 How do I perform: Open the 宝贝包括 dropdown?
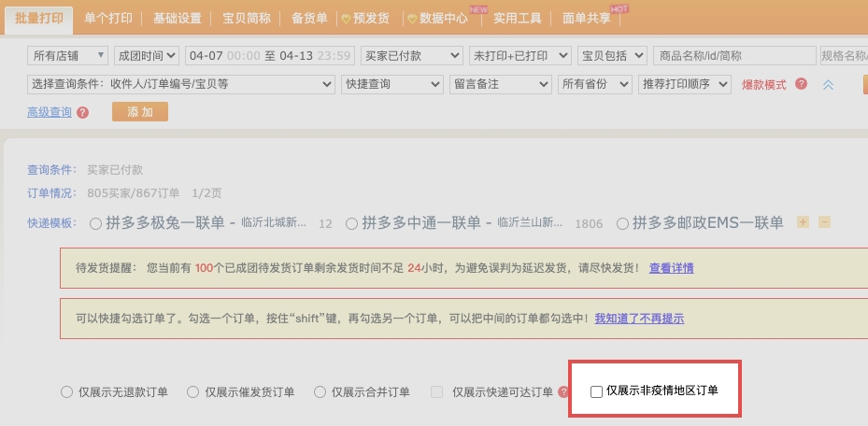coord(612,55)
